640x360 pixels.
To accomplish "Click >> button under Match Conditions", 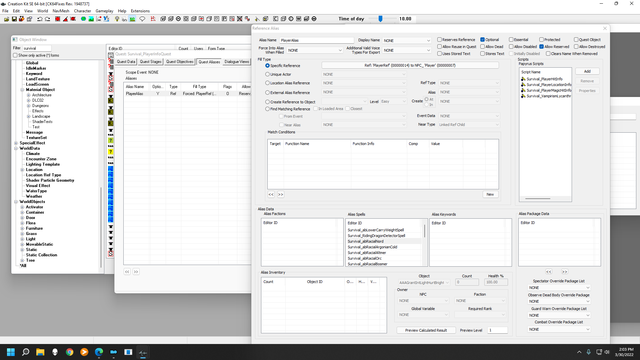I will pos(280,194).
